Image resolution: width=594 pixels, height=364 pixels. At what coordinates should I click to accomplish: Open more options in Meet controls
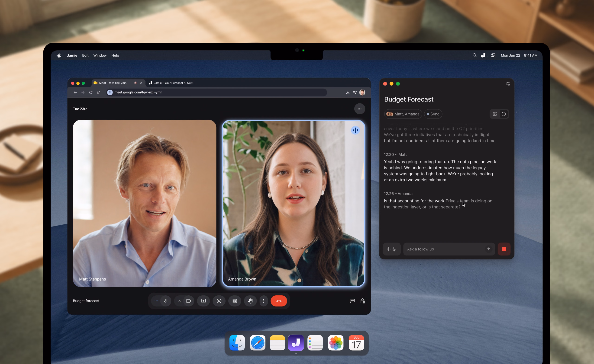point(264,301)
